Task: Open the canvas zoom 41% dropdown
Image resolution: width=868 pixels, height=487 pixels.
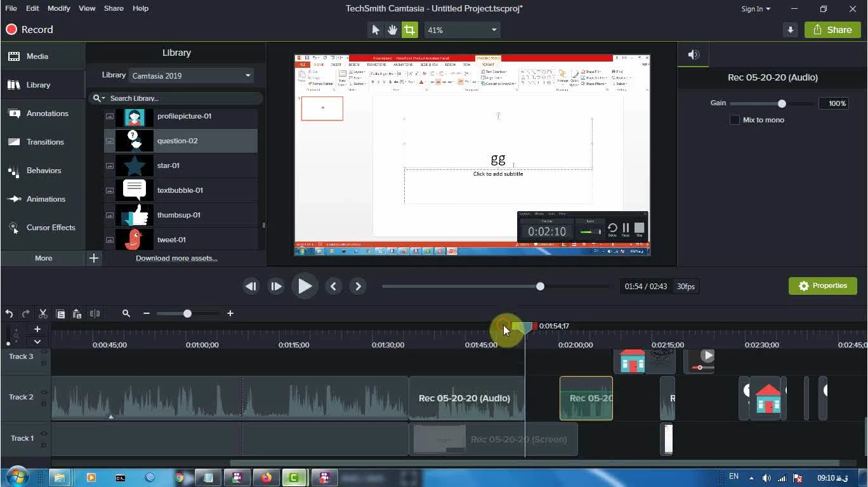Action: (462, 30)
